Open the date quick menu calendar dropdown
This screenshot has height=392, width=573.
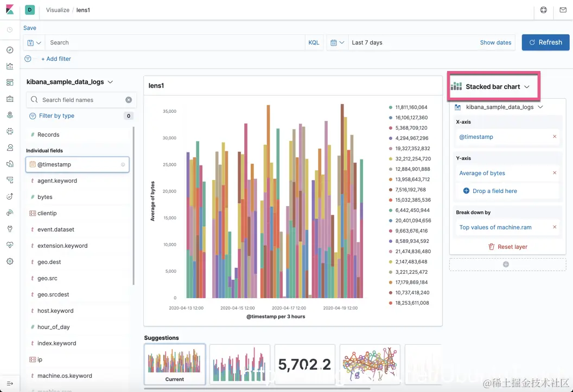pyautogui.click(x=337, y=43)
